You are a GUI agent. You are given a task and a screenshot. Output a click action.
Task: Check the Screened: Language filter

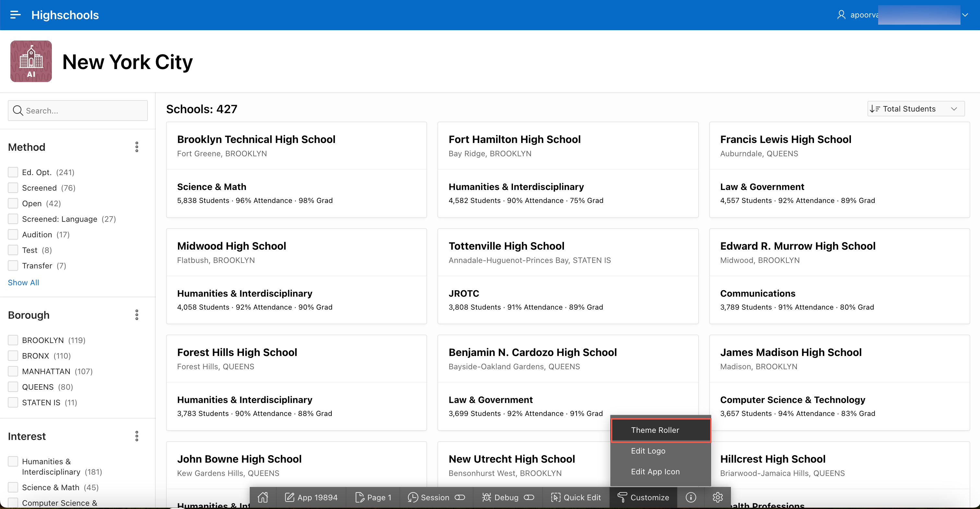tap(13, 219)
